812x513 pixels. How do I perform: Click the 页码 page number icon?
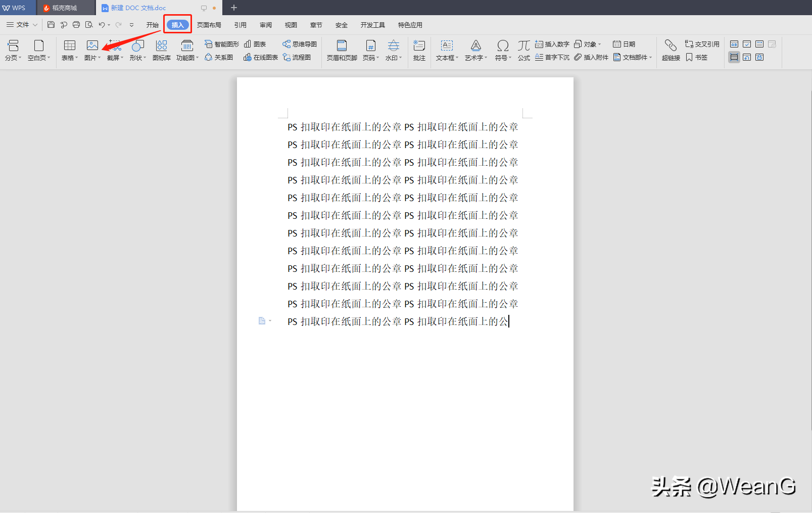[x=371, y=46]
